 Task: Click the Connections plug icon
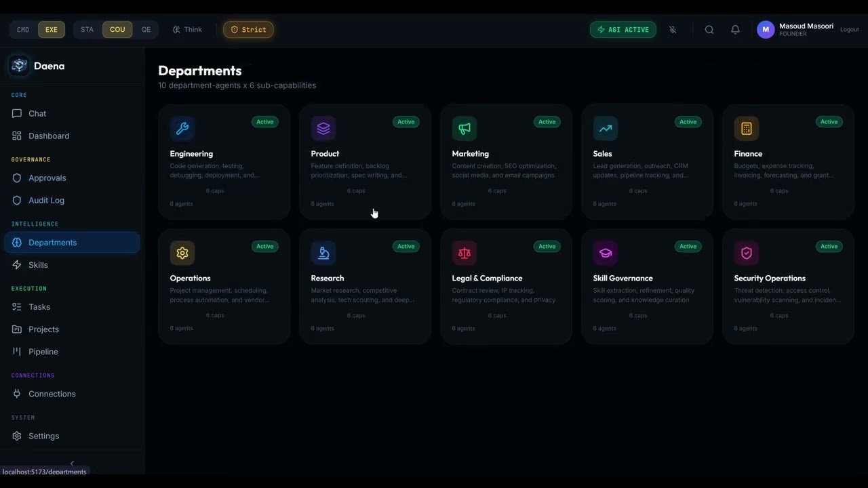point(17,394)
